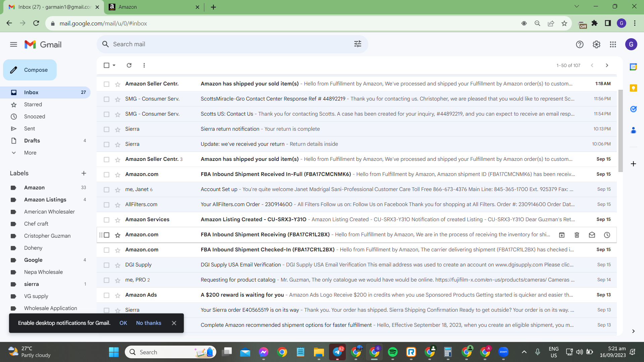Open Google apps grid launcher
This screenshot has width=644, height=362.
[613, 44]
